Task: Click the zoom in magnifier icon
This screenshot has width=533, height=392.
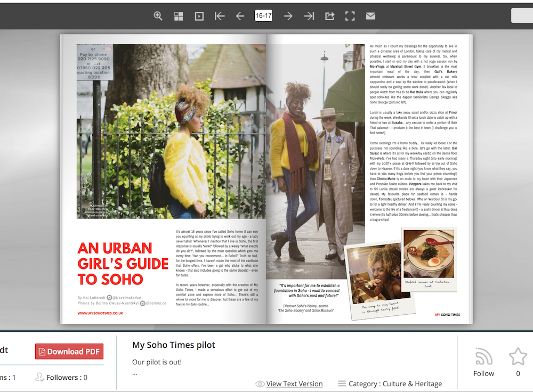Action: pos(158,16)
